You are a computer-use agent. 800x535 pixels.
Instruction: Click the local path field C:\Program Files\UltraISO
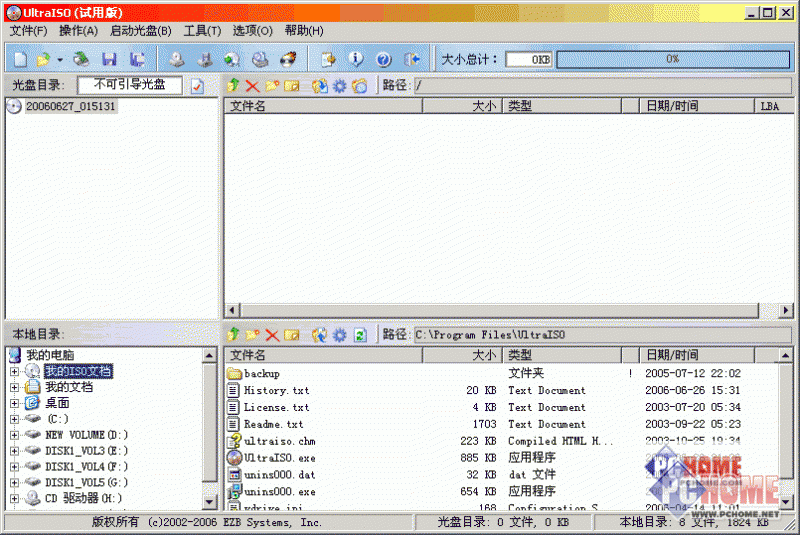602,335
